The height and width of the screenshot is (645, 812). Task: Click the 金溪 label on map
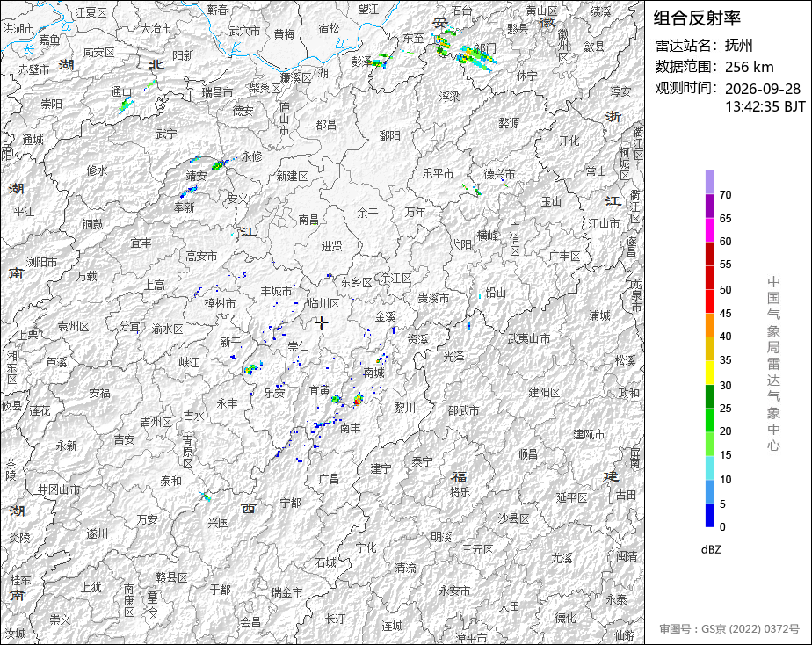385,317
